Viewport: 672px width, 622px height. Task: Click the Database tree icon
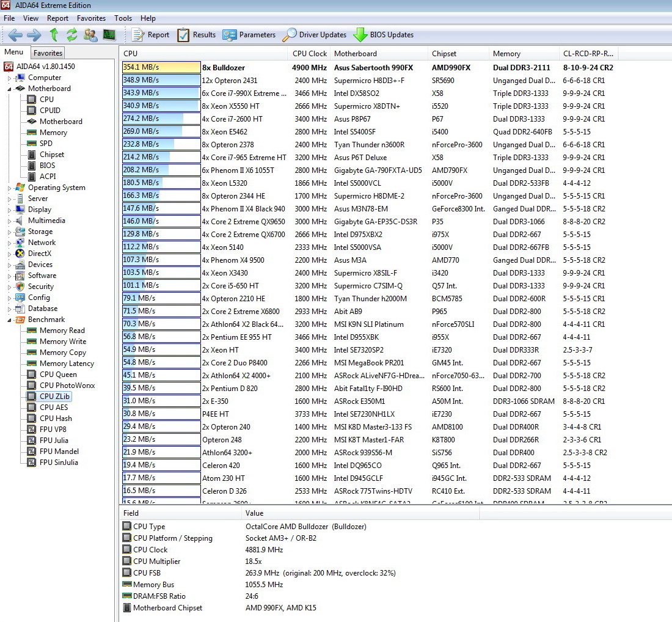click(x=20, y=309)
